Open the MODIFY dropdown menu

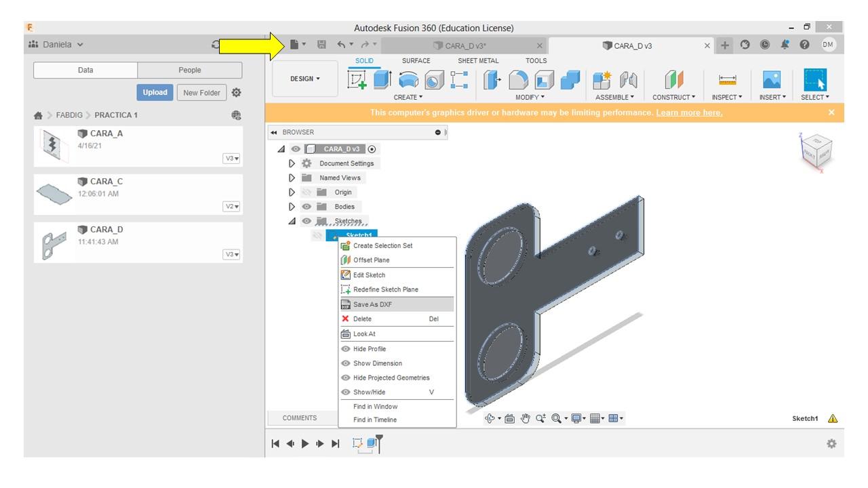530,98
